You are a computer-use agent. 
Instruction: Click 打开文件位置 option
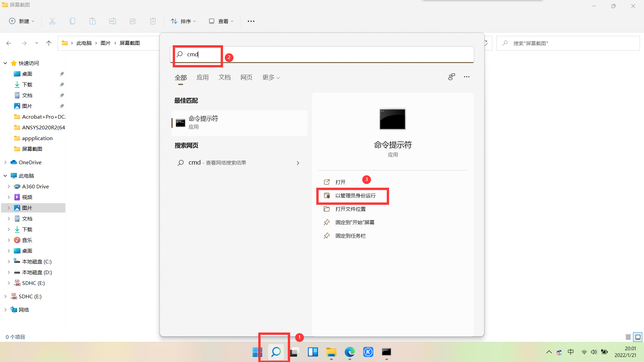pyautogui.click(x=350, y=209)
